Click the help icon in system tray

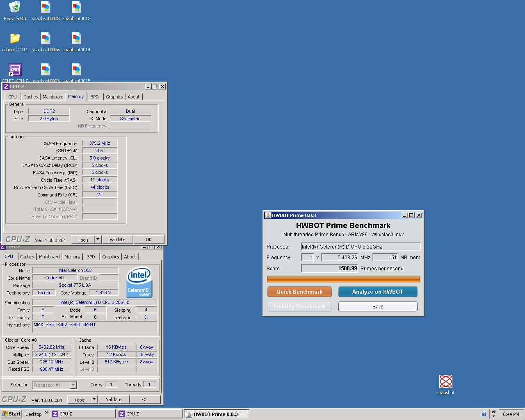pos(484,414)
